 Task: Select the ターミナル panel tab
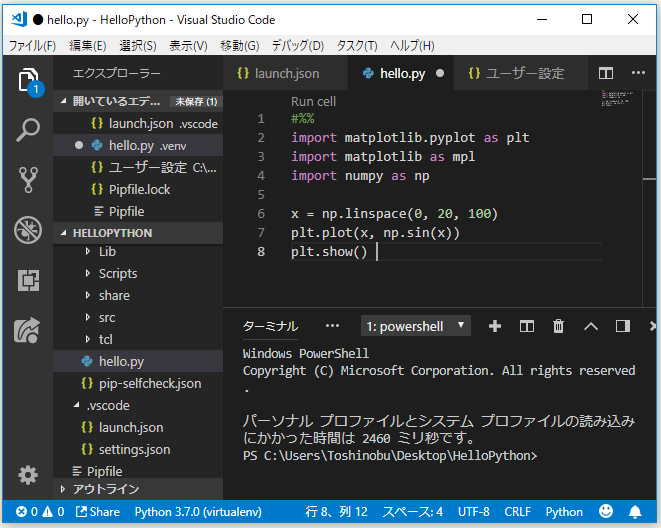[x=270, y=326]
